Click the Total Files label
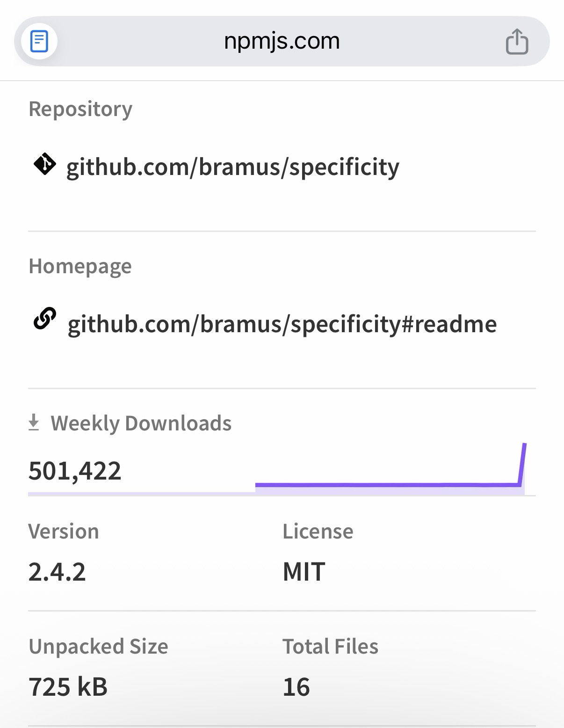Viewport: 564px width, 728px height. click(x=330, y=647)
